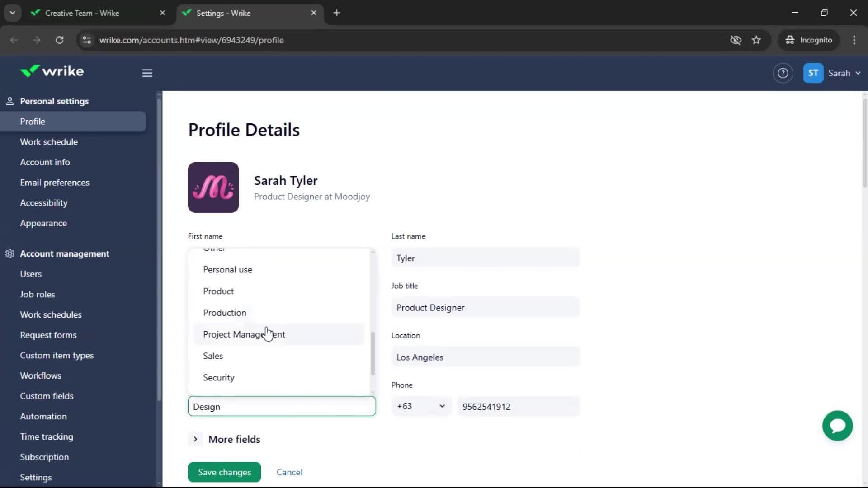Click the Account management gear icon
The height and width of the screenshot is (488, 868).
pyautogui.click(x=10, y=253)
